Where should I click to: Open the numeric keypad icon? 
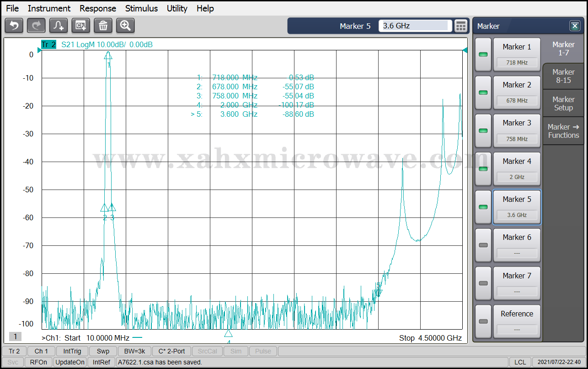461,26
